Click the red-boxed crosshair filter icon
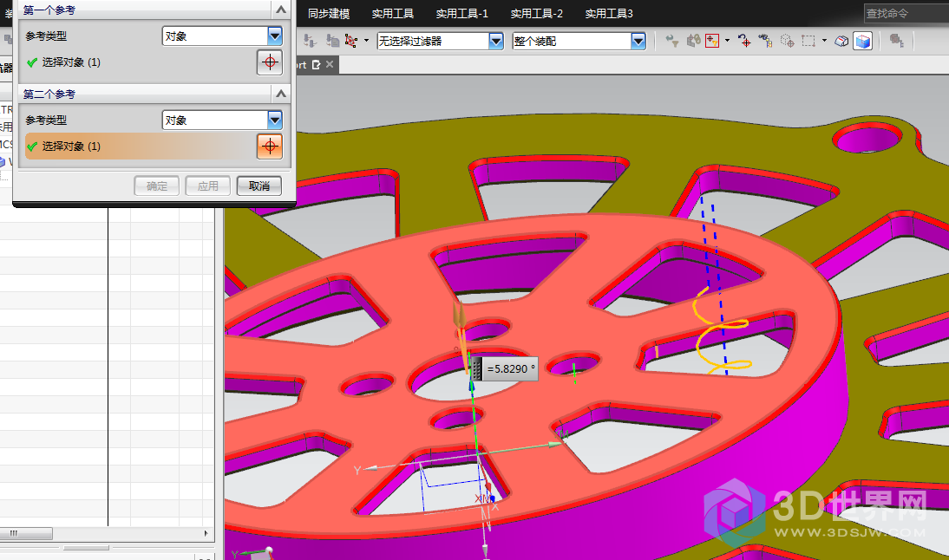949x560 pixels. (712, 41)
